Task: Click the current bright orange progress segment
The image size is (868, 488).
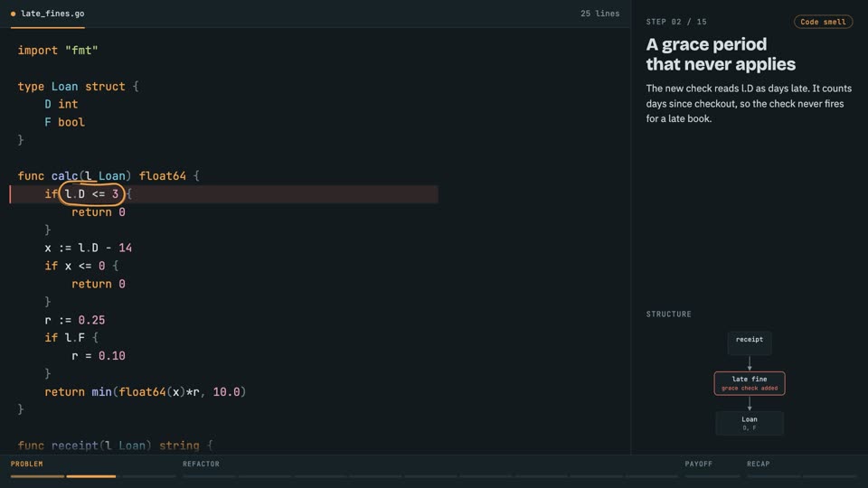Action: point(91,476)
